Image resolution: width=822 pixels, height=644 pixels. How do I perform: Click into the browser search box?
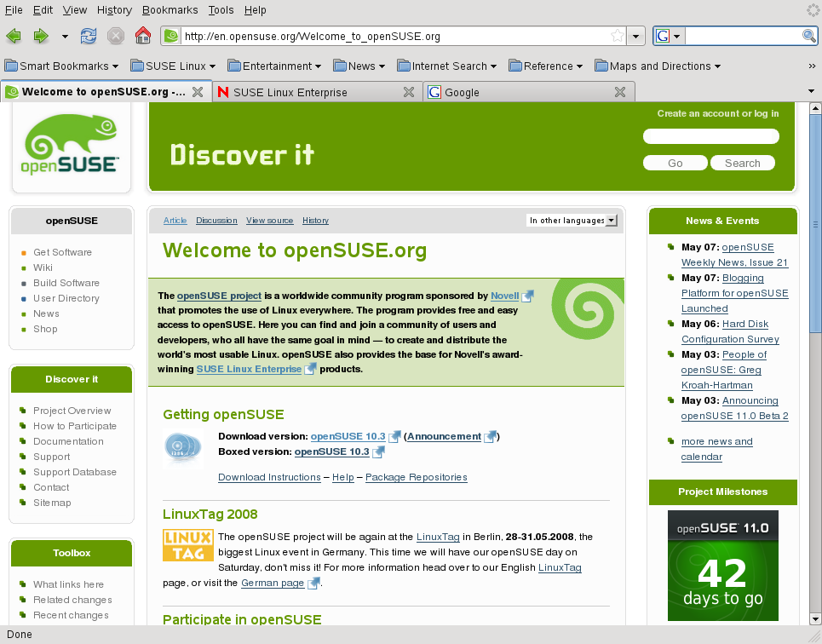(744, 36)
